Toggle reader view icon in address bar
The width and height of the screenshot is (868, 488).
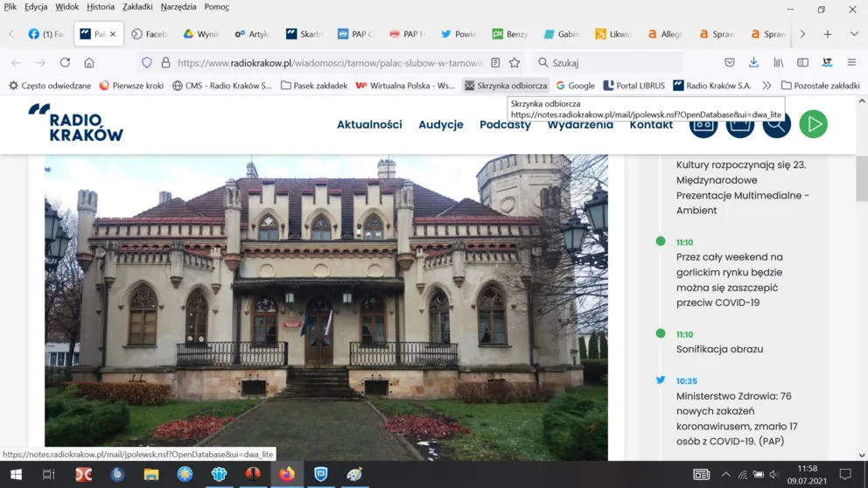tap(495, 62)
